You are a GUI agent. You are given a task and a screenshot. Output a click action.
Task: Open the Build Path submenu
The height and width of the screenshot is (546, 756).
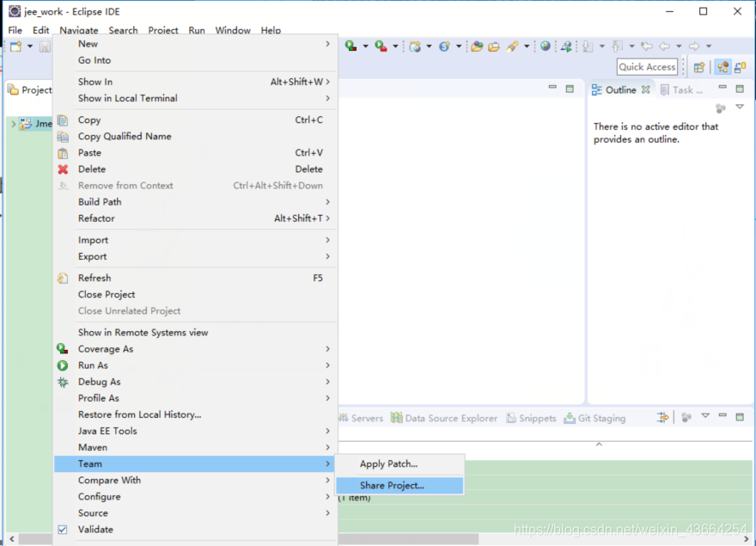(x=195, y=202)
